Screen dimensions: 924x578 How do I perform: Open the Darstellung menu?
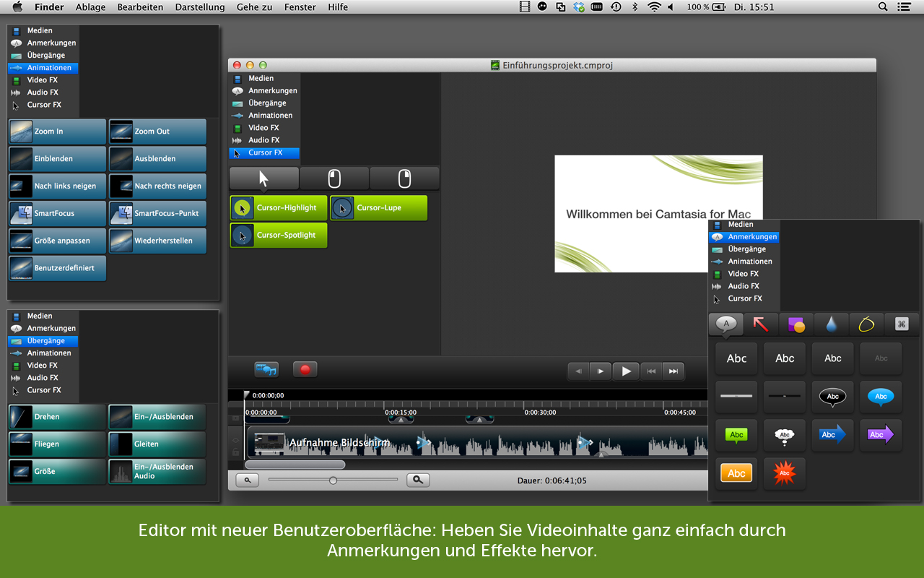pos(200,7)
